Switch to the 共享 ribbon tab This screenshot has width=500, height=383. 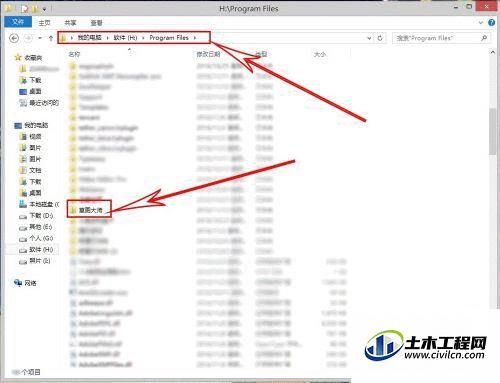[70, 23]
